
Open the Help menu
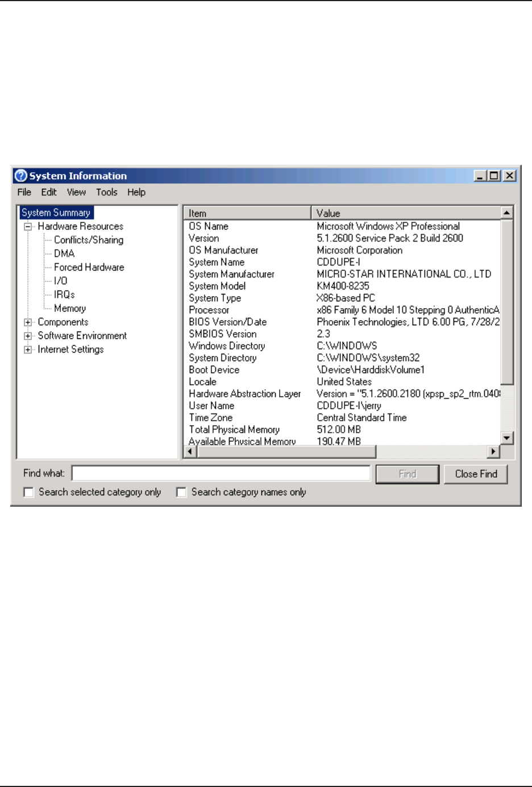tap(136, 192)
